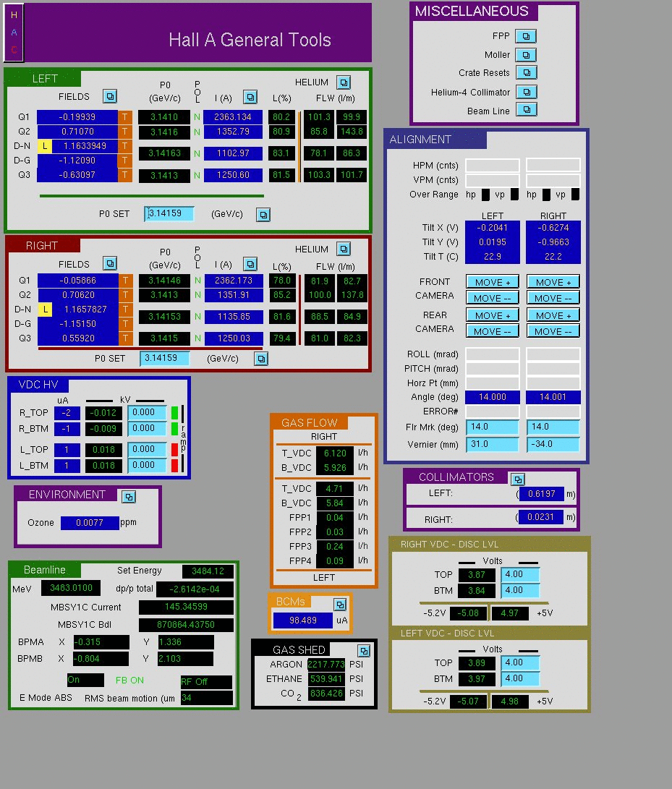Screen dimensions: 672x789
Task: Click RIGHT Q1 orange T button
Action: [x=125, y=281]
